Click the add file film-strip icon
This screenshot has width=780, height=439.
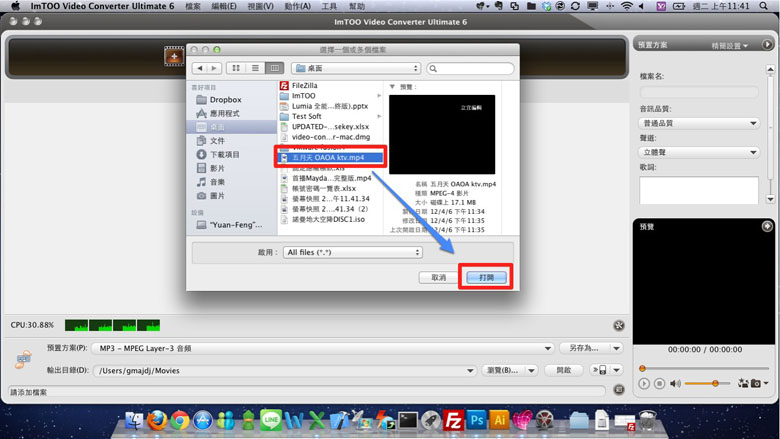[x=174, y=57]
